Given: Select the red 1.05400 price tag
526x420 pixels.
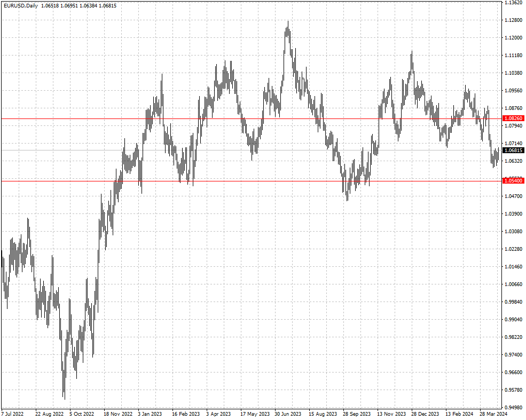Looking at the screenshot, I should 513,181.
